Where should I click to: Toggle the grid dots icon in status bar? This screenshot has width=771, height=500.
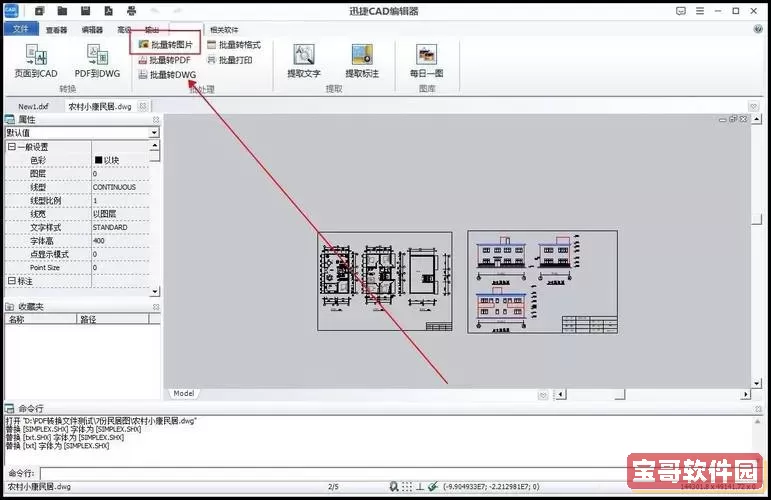[407, 486]
